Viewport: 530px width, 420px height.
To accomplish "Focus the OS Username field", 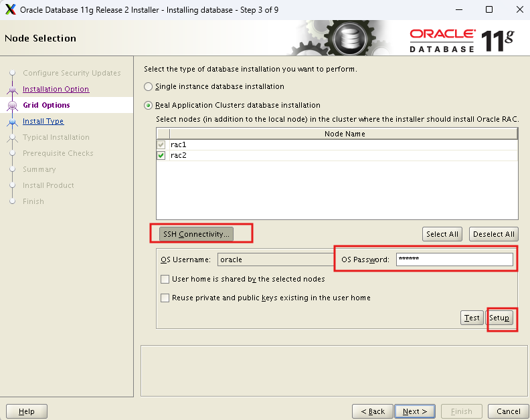I will 276,259.
